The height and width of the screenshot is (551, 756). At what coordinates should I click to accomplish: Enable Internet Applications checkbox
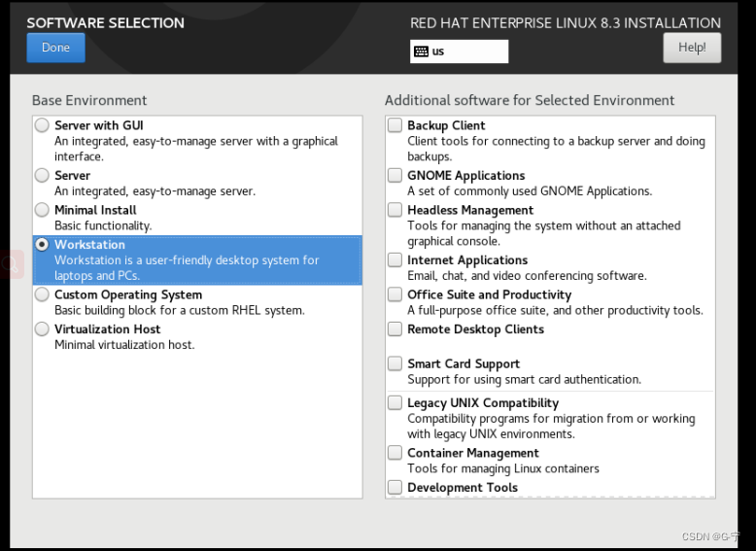click(395, 259)
